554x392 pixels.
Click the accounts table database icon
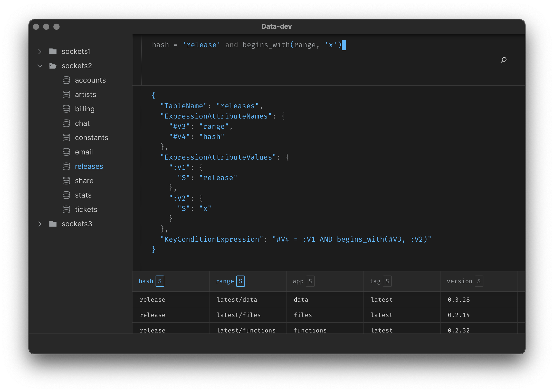tap(66, 80)
